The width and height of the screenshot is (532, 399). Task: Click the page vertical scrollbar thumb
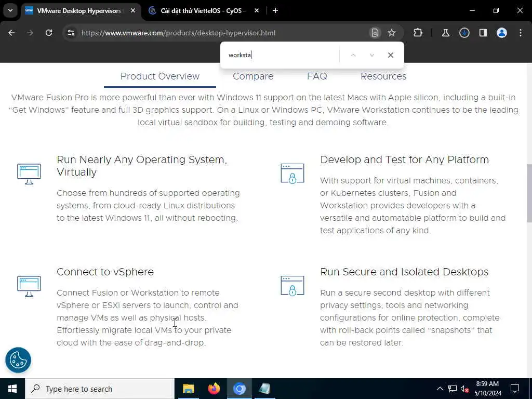point(529,193)
